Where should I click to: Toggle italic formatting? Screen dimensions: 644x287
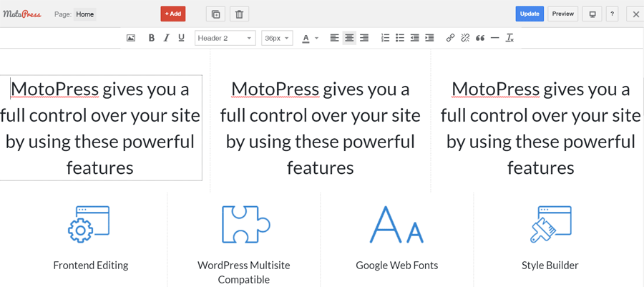point(167,38)
